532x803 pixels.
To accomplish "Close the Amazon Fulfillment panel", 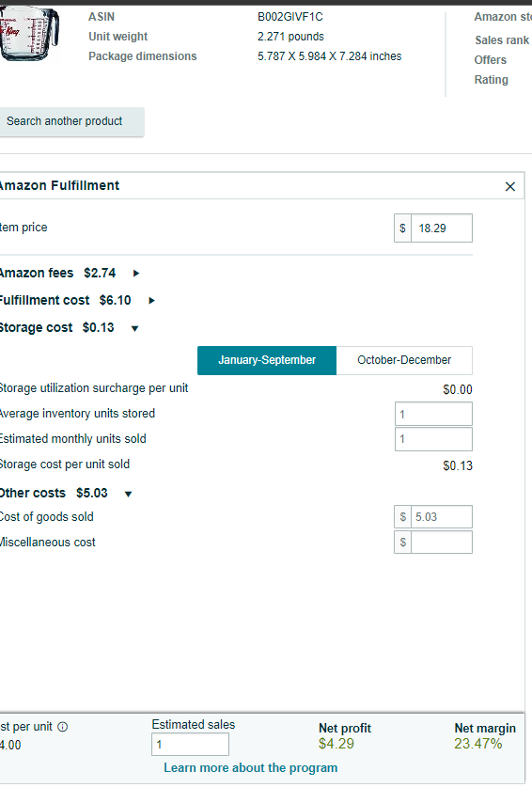I will 510,186.
